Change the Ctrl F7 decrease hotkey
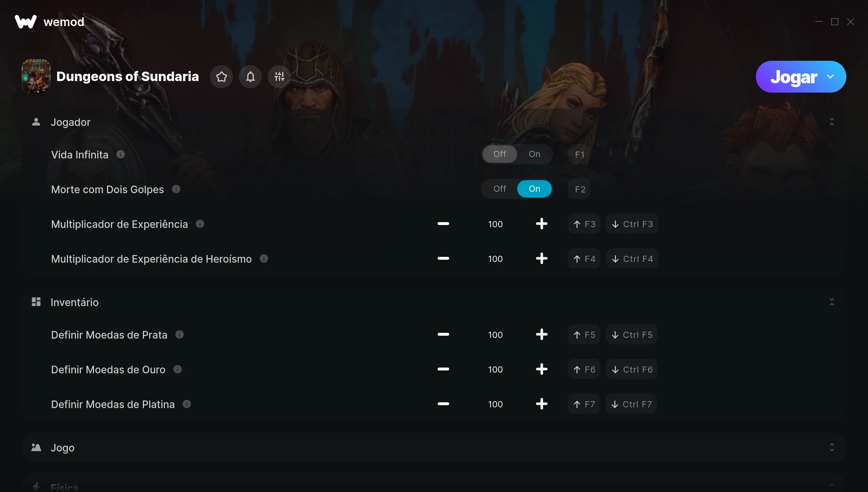868x492 pixels. point(631,404)
